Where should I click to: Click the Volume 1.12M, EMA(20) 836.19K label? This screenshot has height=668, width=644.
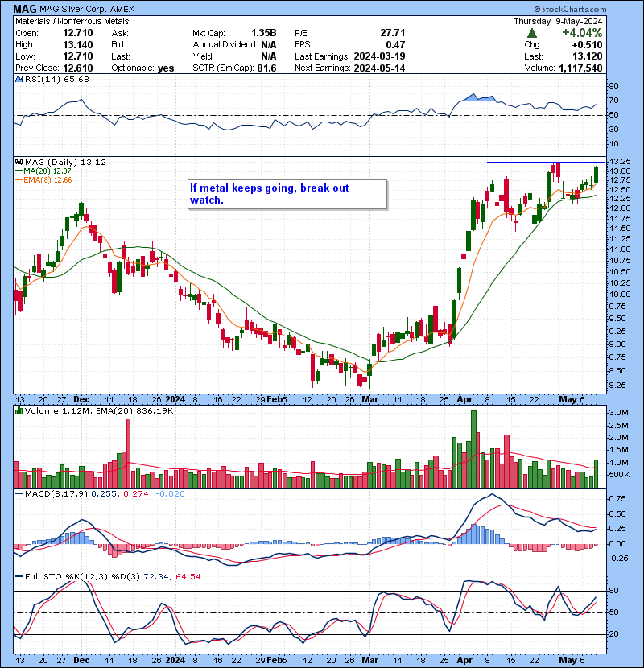(x=99, y=410)
